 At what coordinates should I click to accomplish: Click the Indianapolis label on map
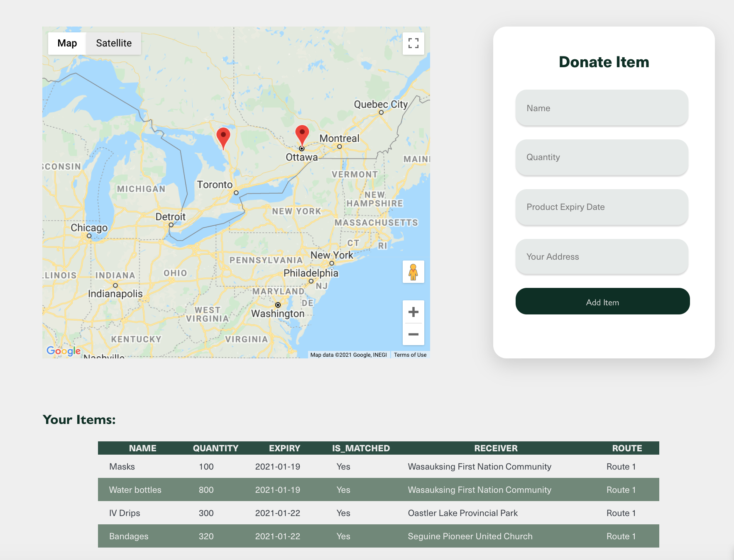[115, 294]
